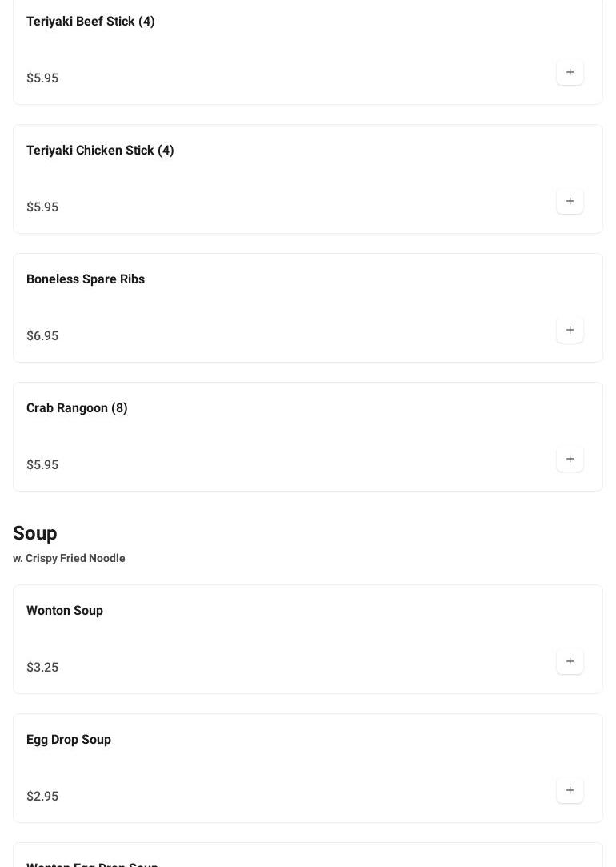
Task: Click the $2.95 Egg Drop Soup price
Action: pyautogui.click(x=42, y=797)
